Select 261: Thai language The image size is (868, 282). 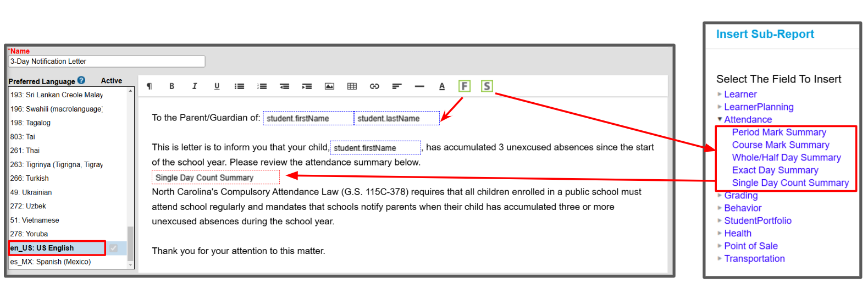point(25,151)
